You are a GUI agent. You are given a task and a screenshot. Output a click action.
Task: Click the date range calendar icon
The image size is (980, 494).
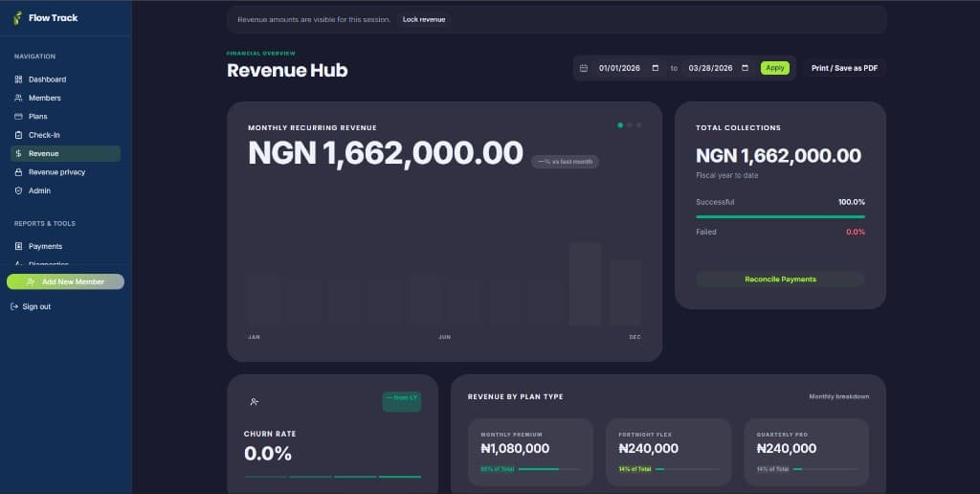coord(584,68)
